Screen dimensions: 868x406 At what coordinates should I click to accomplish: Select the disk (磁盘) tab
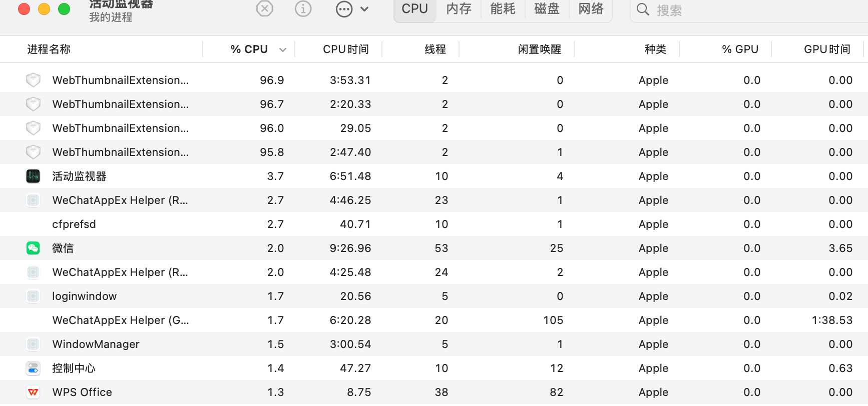tap(547, 9)
